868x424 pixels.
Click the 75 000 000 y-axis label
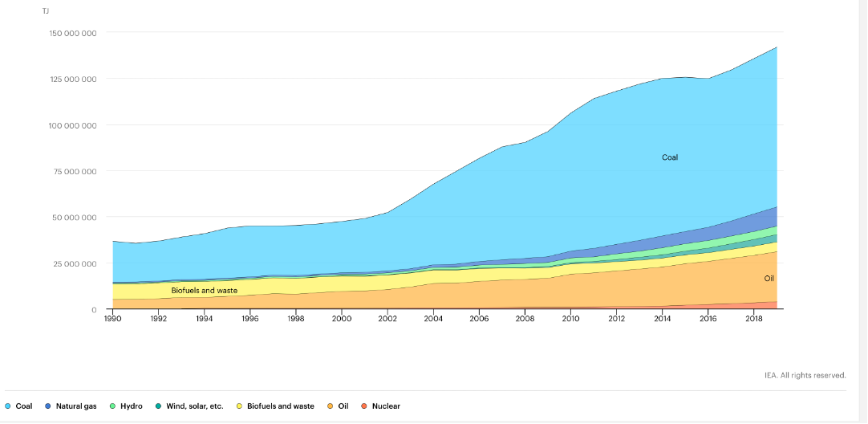[75, 171]
